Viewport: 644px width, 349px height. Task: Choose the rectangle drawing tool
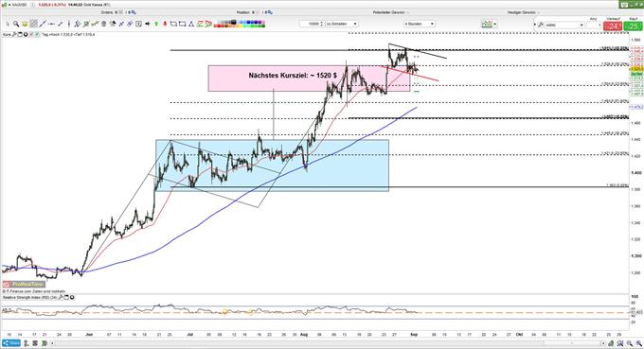tap(182, 24)
